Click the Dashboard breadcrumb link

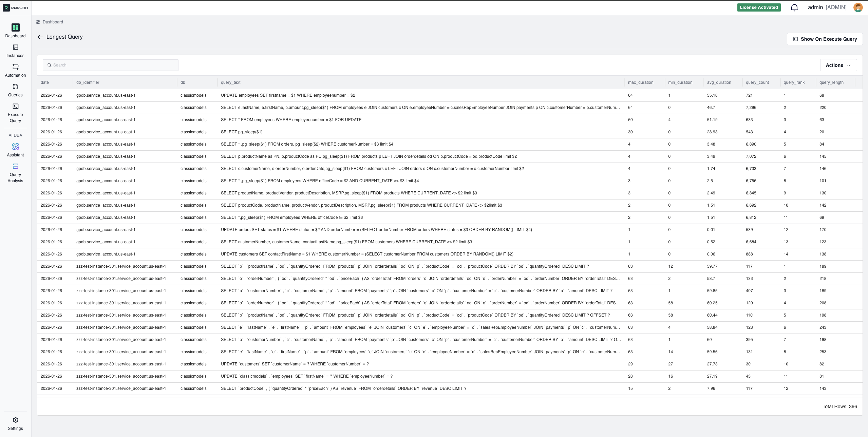(x=53, y=22)
